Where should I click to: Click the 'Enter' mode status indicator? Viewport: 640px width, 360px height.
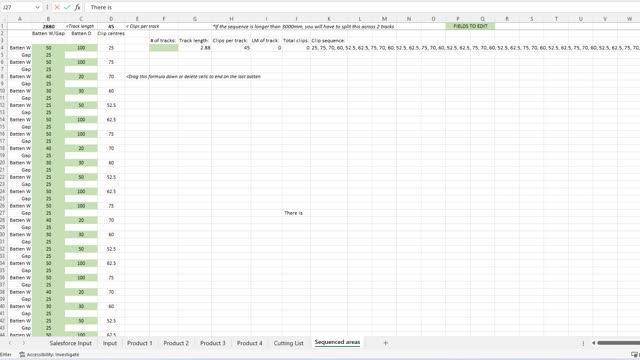tap(6, 355)
